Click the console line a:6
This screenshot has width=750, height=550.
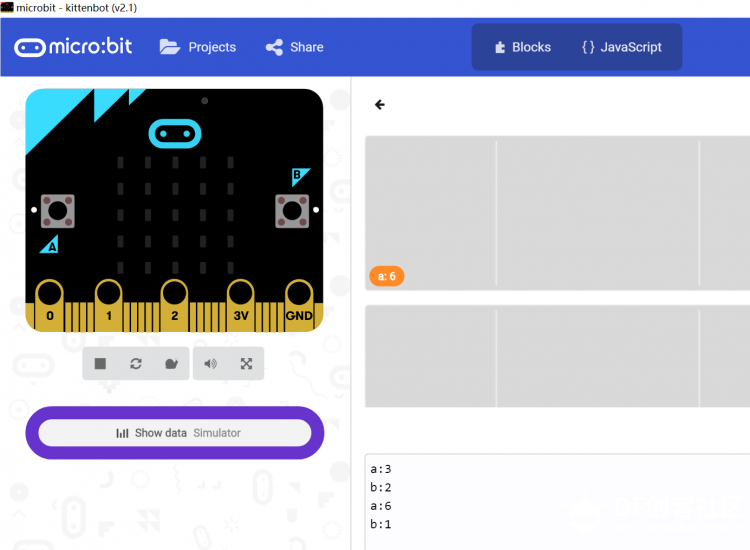click(381, 506)
